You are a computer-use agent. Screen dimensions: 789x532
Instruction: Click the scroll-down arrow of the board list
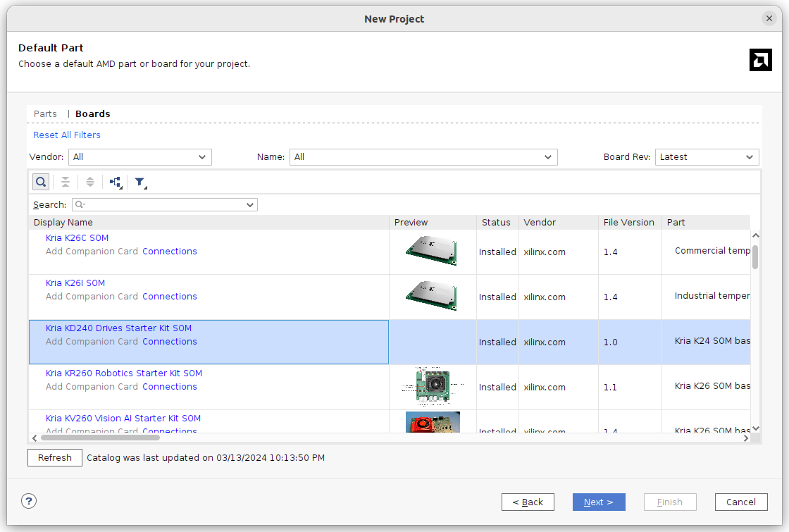coord(755,428)
